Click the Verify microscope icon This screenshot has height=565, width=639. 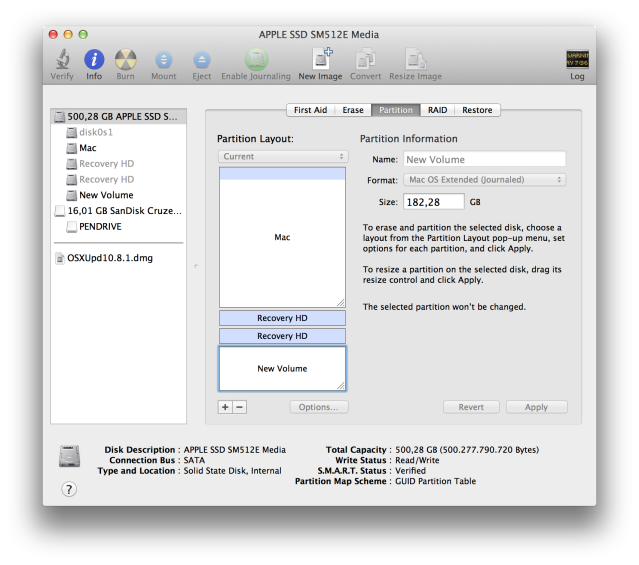[x=62, y=59]
